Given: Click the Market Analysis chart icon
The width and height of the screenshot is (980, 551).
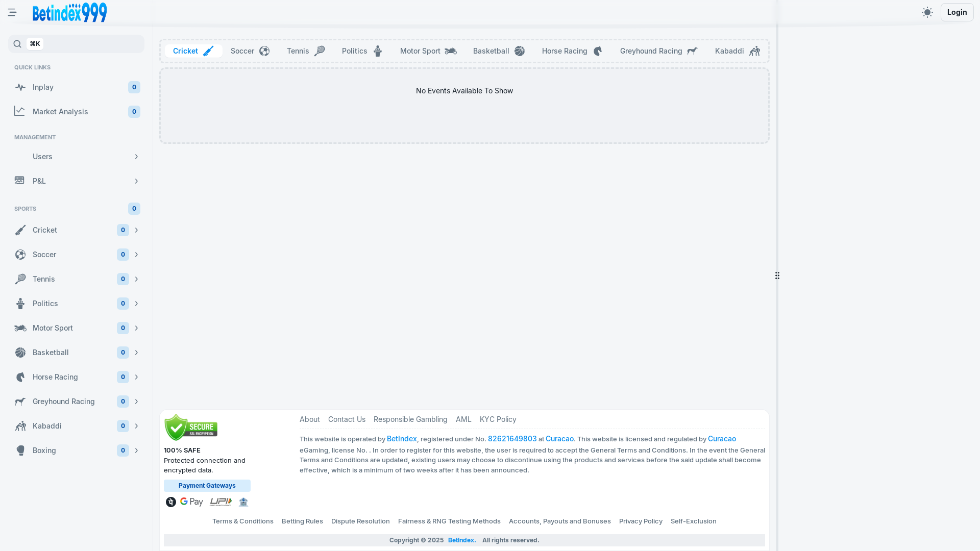Looking at the screenshot, I should coord(20,111).
